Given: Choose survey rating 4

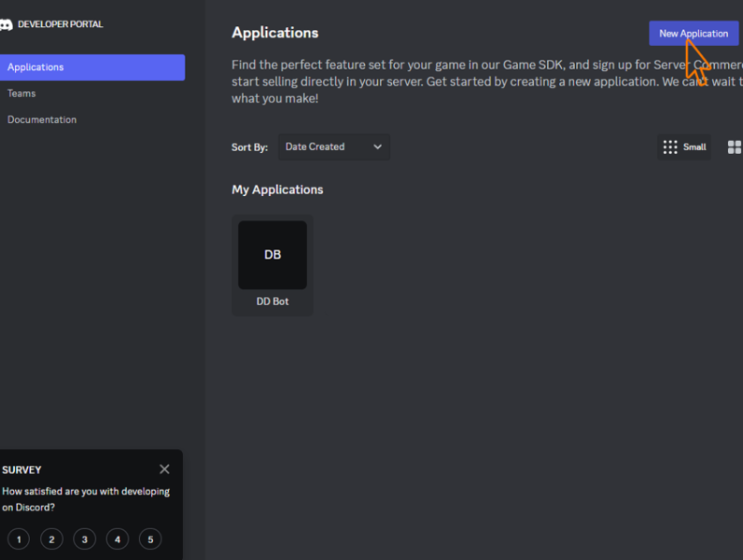Looking at the screenshot, I should [x=118, y=539].
